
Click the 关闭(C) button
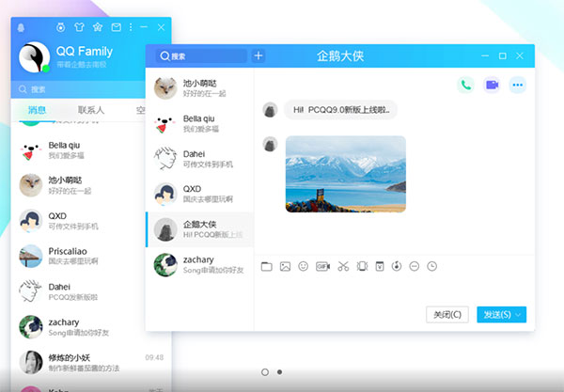446,314
